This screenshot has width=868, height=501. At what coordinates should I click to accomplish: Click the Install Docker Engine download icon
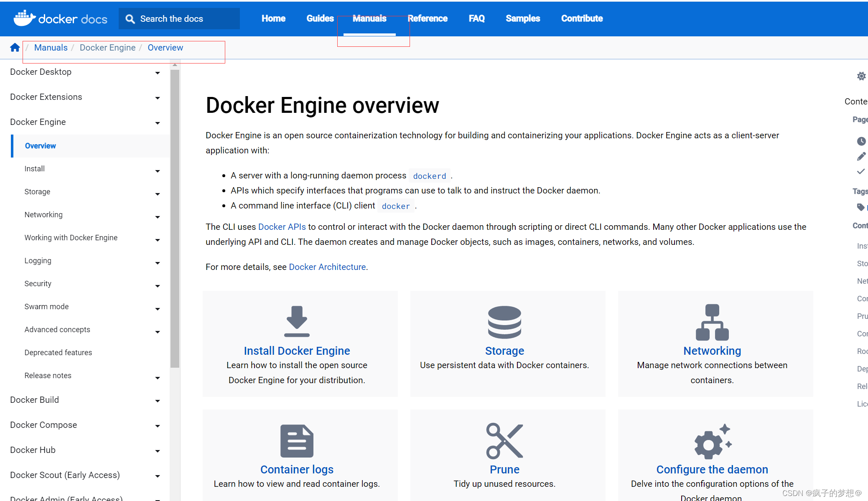click(x=297, y=321)
